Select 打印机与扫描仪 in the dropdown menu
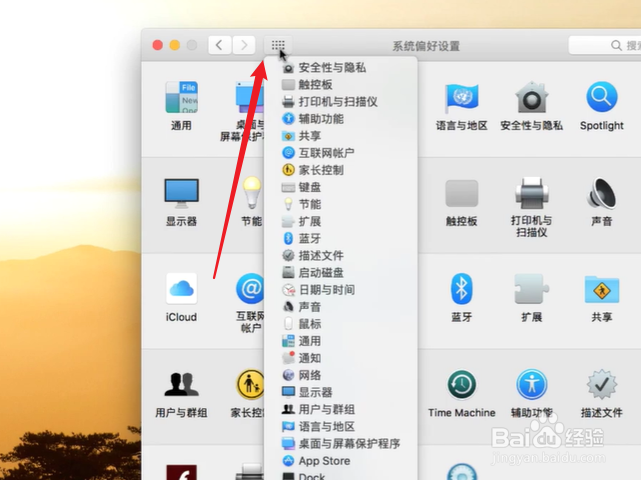Image resolution: width=641 pixels, height=480 pixels. 341,102
